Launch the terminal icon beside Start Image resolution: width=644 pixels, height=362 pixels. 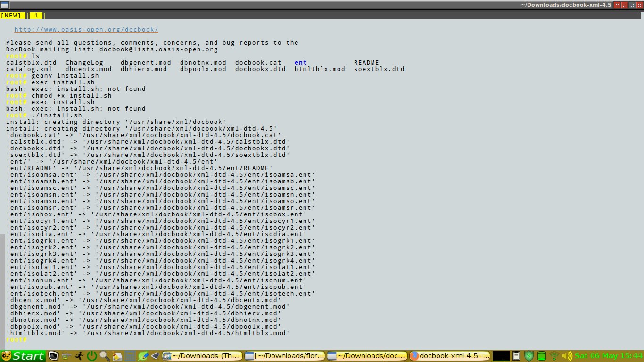(53, 356)
